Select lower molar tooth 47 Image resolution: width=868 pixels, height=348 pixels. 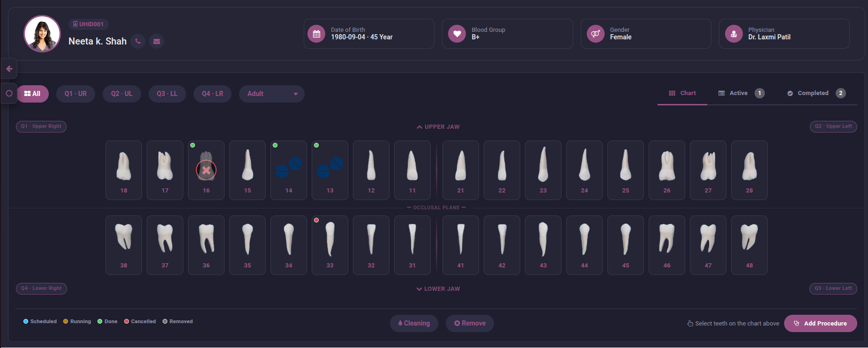click(708, 245)
